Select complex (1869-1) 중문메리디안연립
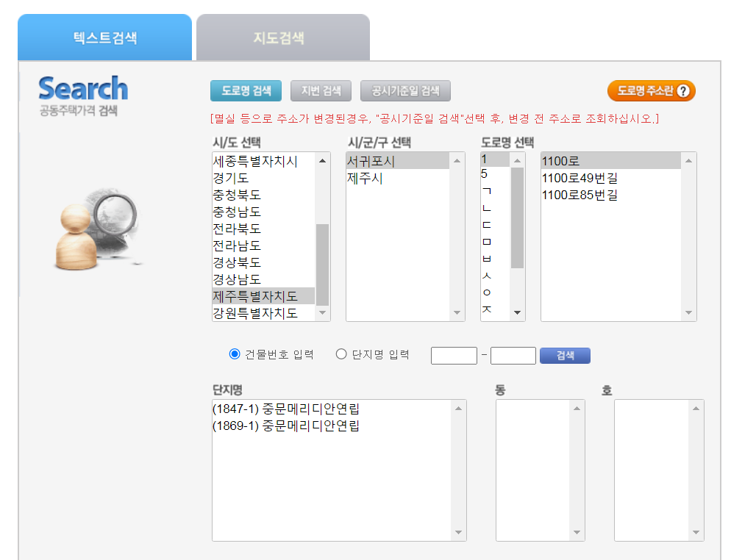This screenshot has height=560, width=731. [332, 426]
